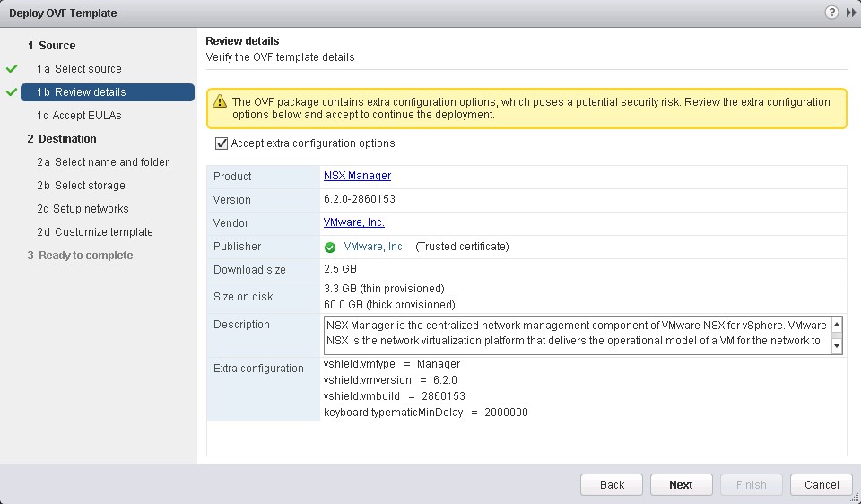This screenshot has width=861, height=504.
Task: Click green checkmark beside Review details step
Action: [x=12, y=92]
